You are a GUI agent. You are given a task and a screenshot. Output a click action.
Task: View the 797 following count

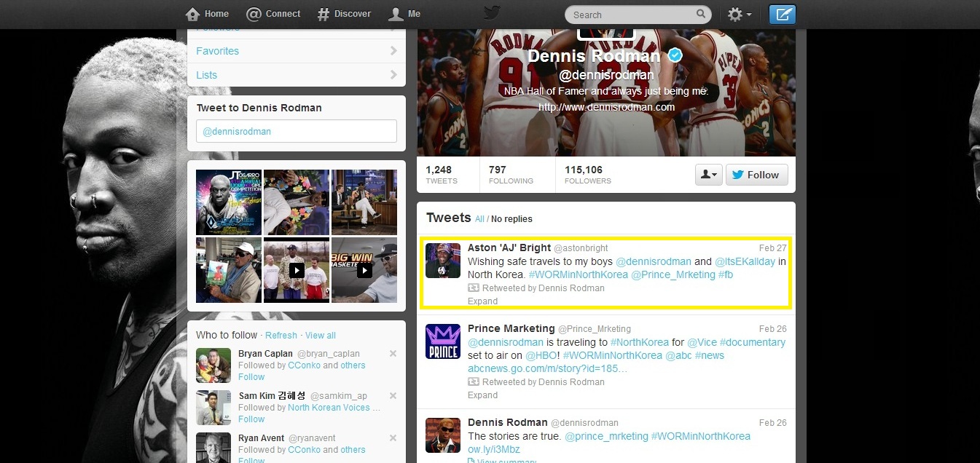pos(511,175)
